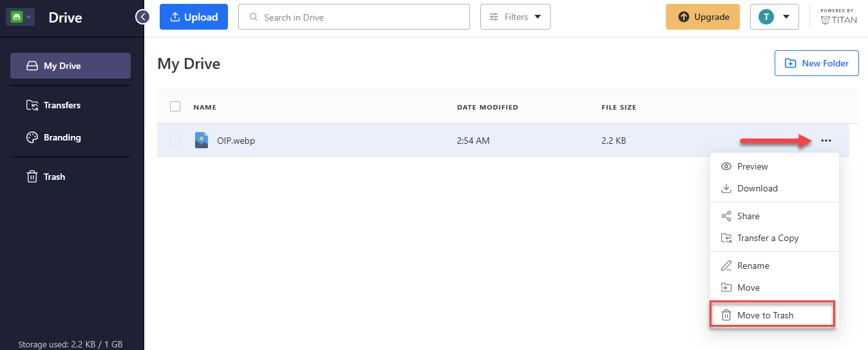The height and width of the screenshot is (350, 868).
Task: Open the OIP.webp file name
Action: coord(236,141)
